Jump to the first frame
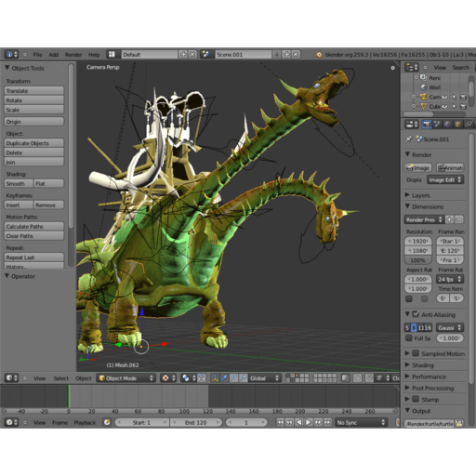This screenshot has width=476, height=476. coord(280,422)
